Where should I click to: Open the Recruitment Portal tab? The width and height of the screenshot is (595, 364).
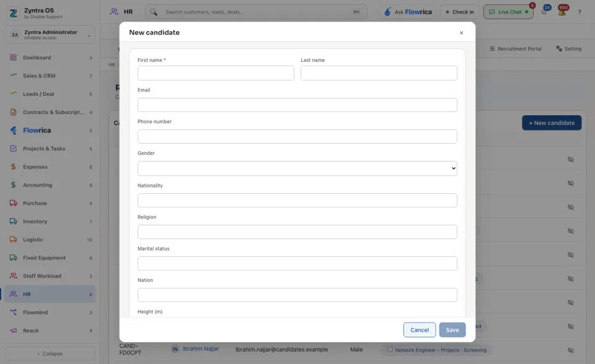pos(515,49)
